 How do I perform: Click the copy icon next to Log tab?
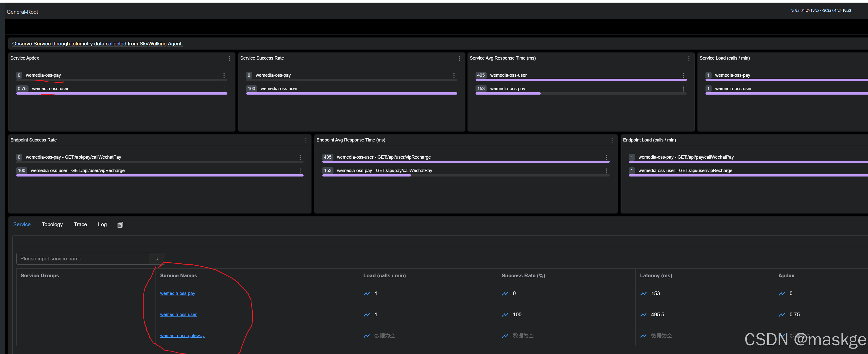(120, 225)
